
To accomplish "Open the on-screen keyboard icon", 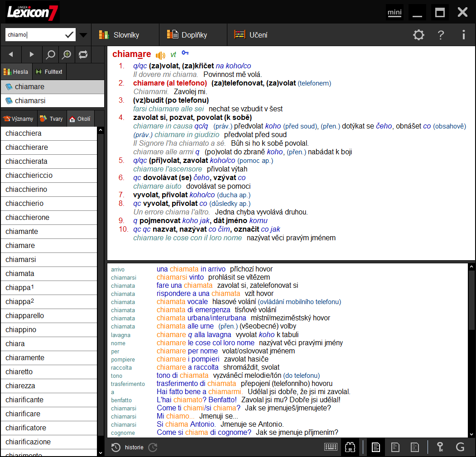I will (331, 447).
